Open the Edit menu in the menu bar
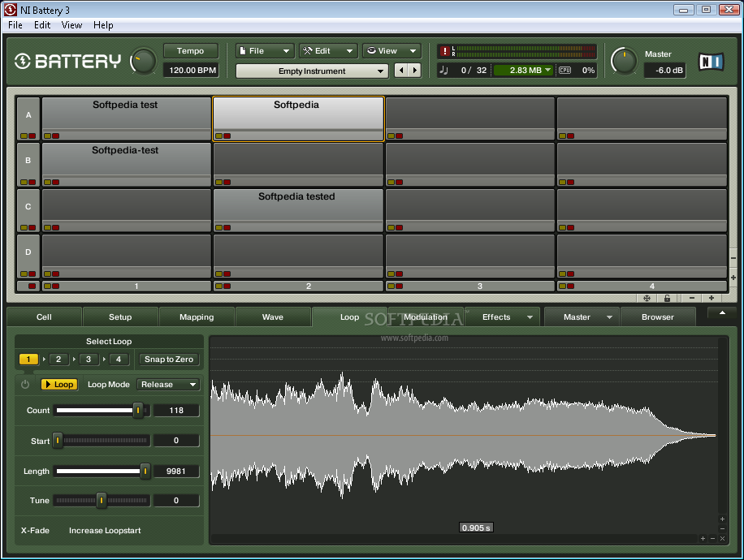 click(x=42, y=25)
